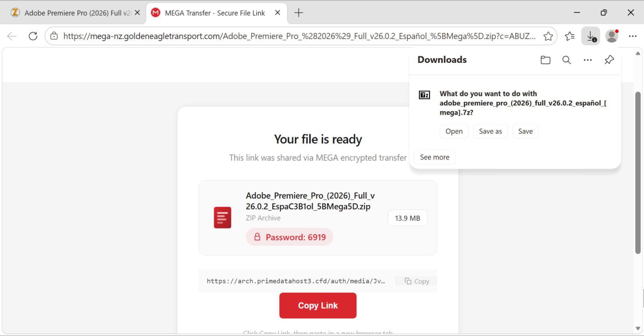Reload the current page
The image size is (644, 336).
pos(33,36)
